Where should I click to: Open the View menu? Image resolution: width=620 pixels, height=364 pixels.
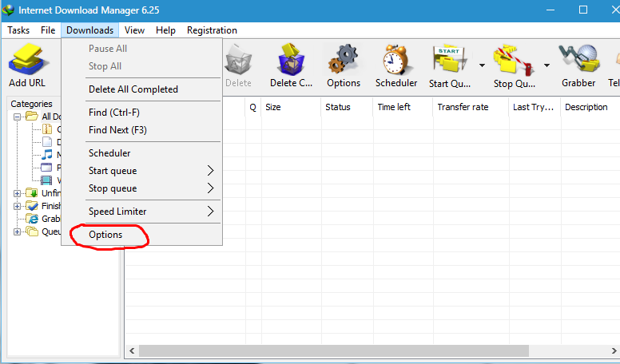[134, 30]
